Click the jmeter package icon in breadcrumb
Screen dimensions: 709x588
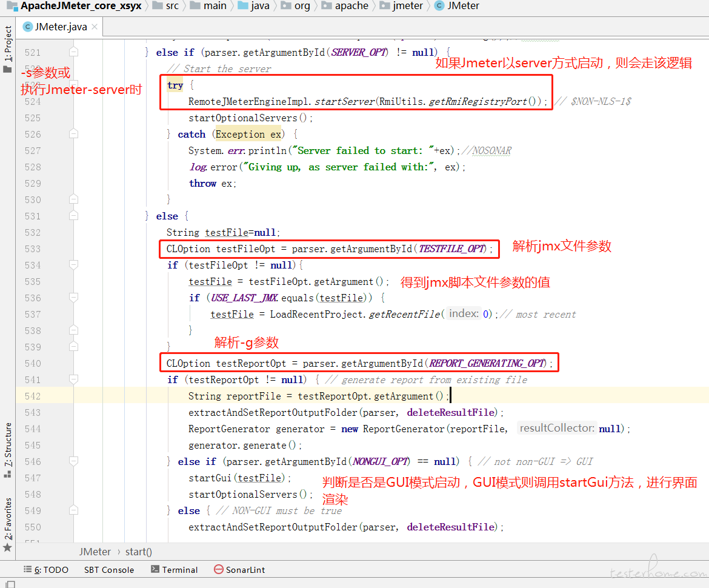click(x=384, y=5)
